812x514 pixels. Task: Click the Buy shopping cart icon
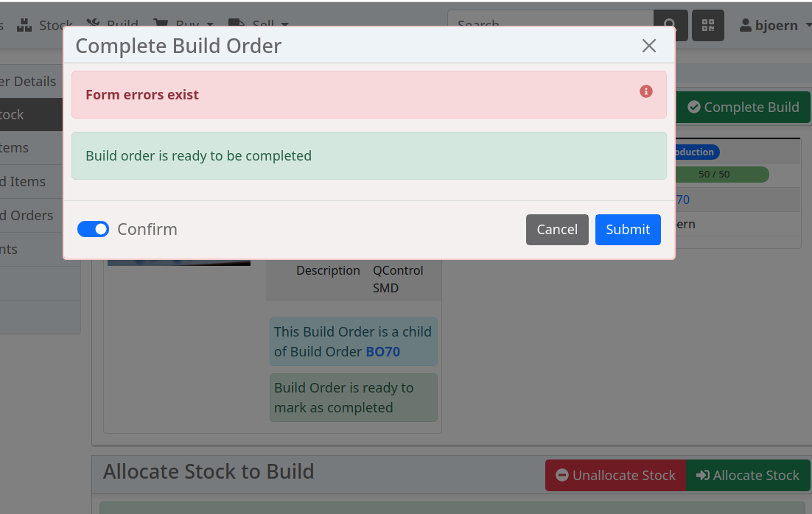tap(159, 24)
